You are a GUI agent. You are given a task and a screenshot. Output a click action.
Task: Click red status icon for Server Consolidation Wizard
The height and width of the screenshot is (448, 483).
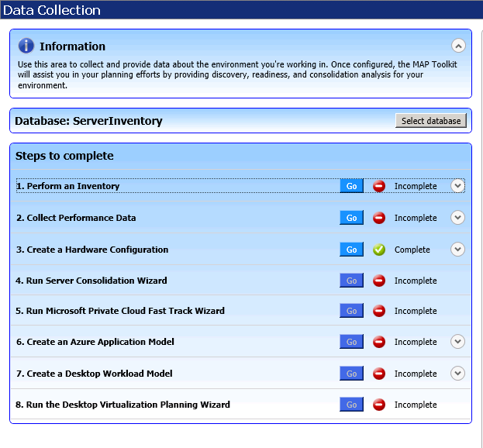379,281
